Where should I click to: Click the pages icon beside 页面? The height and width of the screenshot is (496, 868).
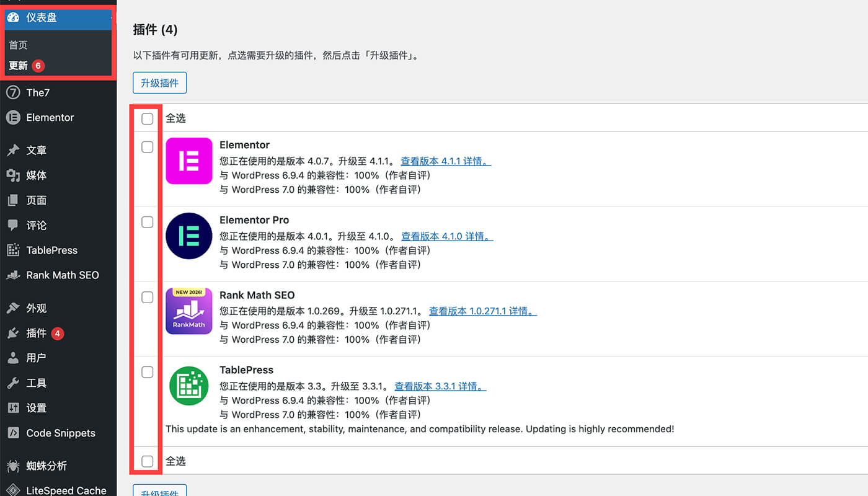point(13,200)
